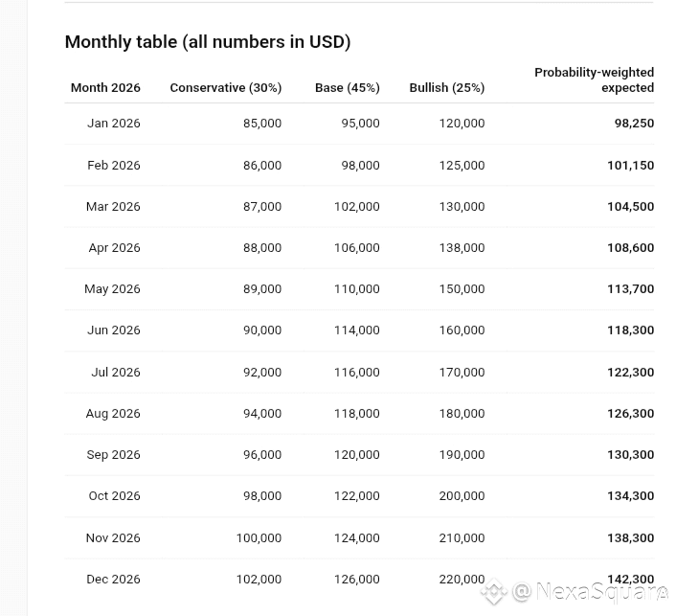Select the Conservative (30%) column header
Viewport: 676px width, 616px height.
[x=226, y=87]
